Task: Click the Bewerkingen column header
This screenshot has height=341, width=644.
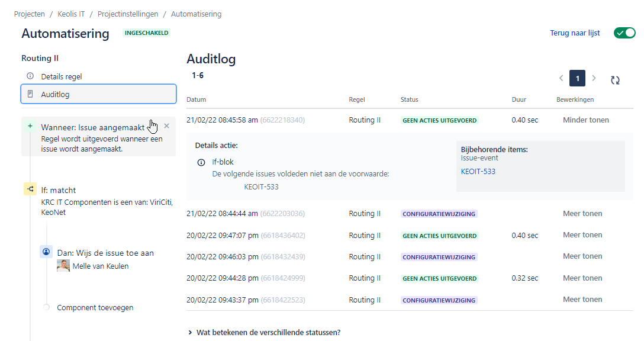Action: (x=575, y=99)
